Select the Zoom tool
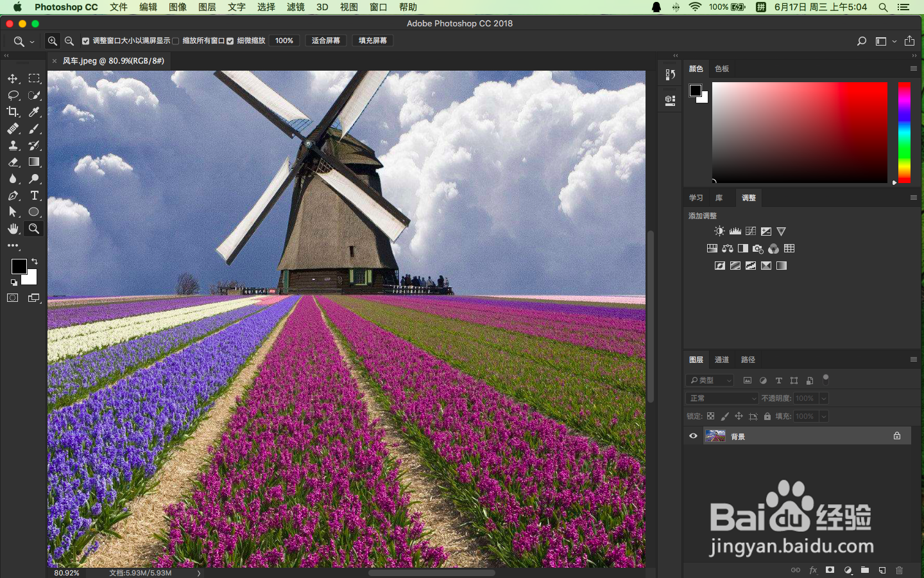This screenshot has width=924, height=578. click(33, 229)
